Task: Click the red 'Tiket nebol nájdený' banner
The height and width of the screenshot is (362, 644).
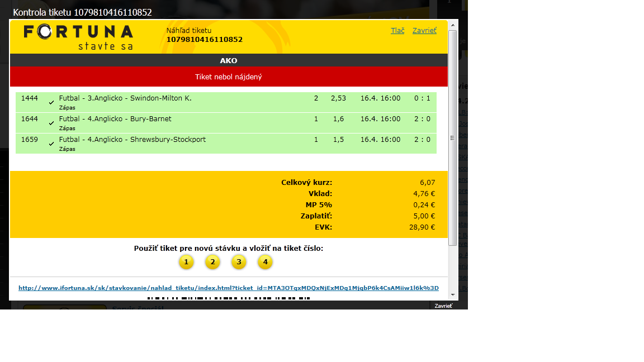Action: (229, 77)
